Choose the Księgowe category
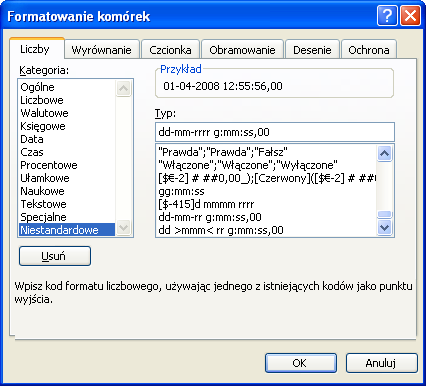This screenshot has width=426, height=386. tap(67, 126)
